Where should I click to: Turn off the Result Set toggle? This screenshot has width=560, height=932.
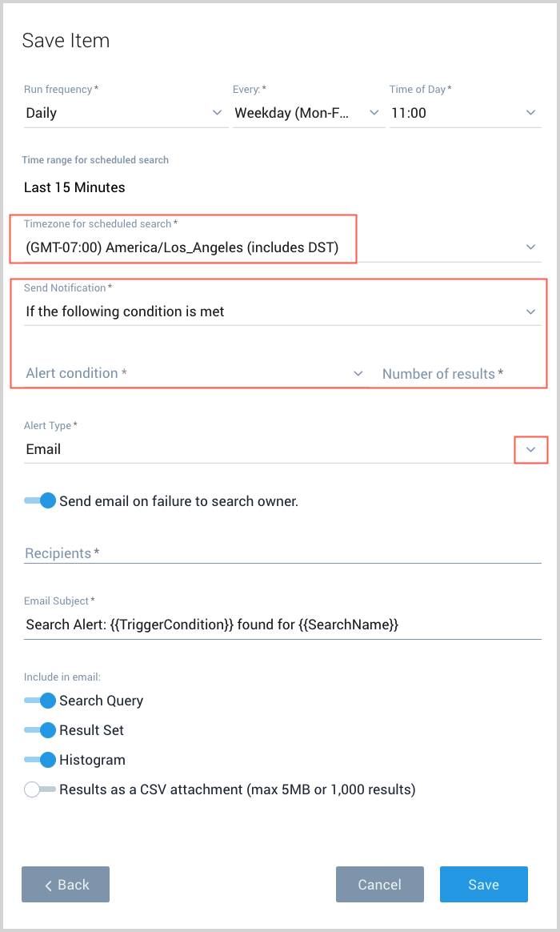[40, 730]
